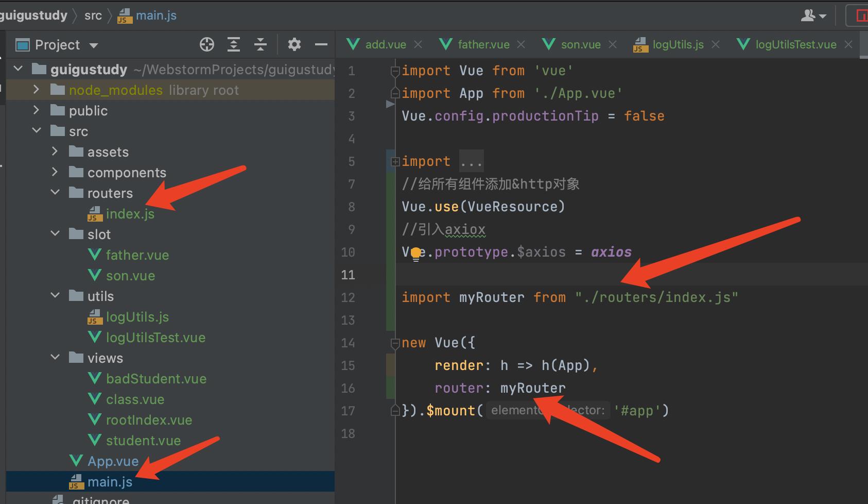
Task: Collapse the guigustudy root folder
Action: pos(19,69)
